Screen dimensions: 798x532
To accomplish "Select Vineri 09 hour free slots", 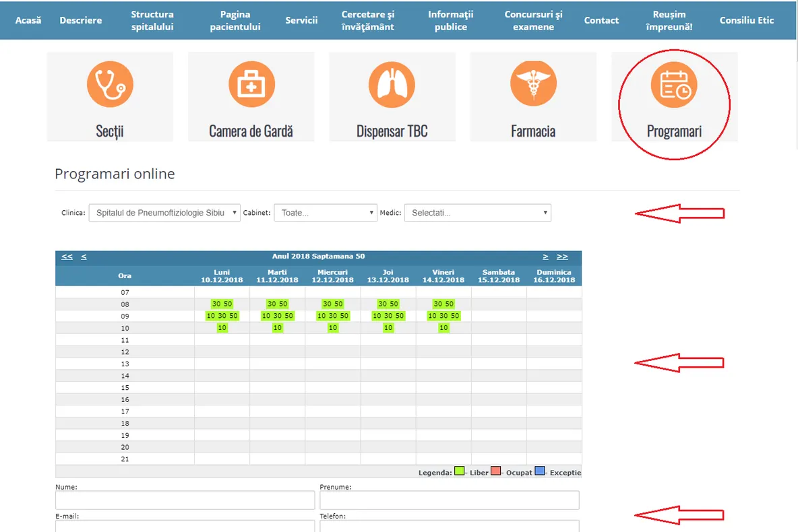I will [443, 316].
